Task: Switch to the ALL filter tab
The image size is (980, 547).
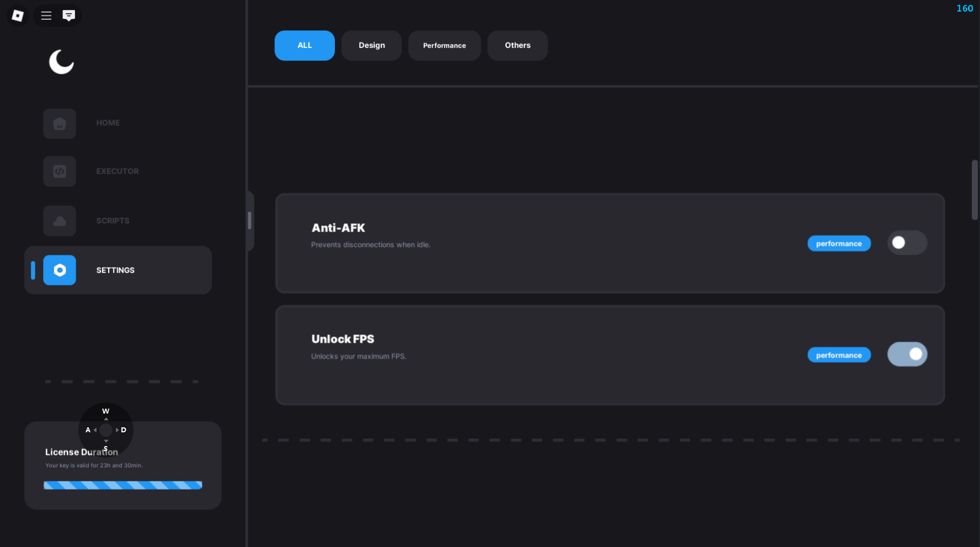Action: click(305, 45)
